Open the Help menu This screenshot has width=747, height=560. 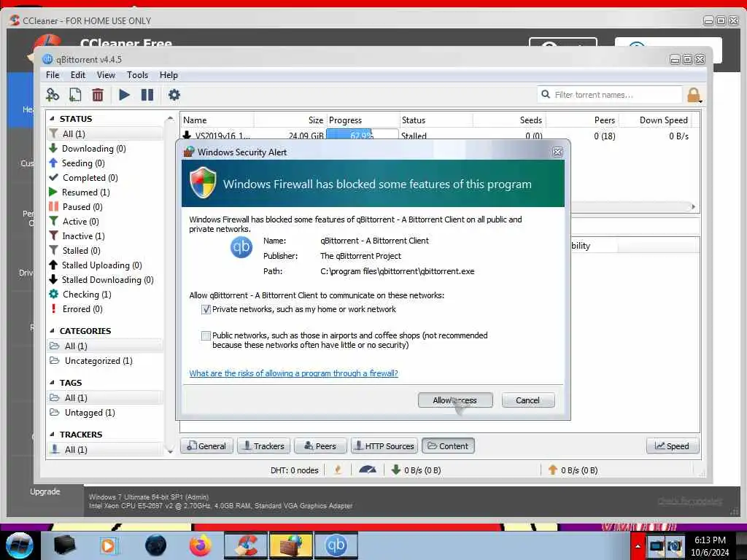click(x=169, y=75)
